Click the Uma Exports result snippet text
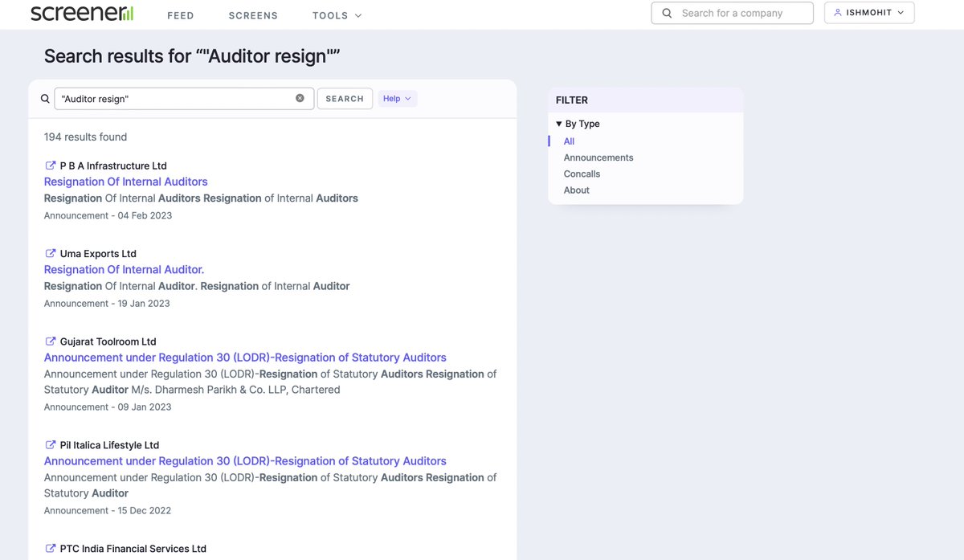This screenshot has height=560, width=964. coord(197,286)
